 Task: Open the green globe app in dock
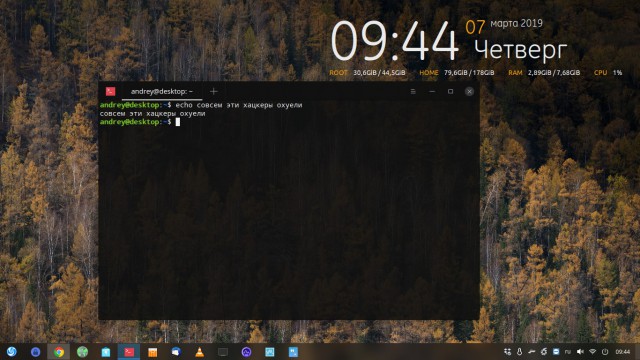[82, 352]
